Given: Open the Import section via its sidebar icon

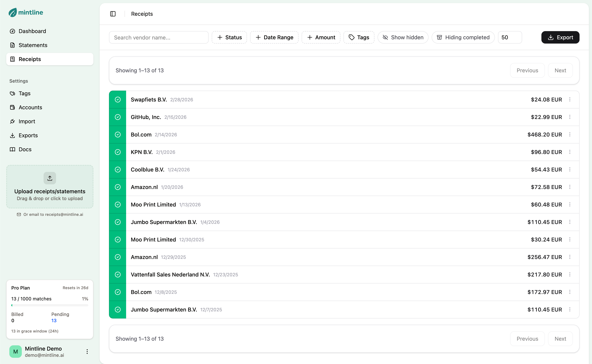Looking at the screenshot, I should 12,121.
